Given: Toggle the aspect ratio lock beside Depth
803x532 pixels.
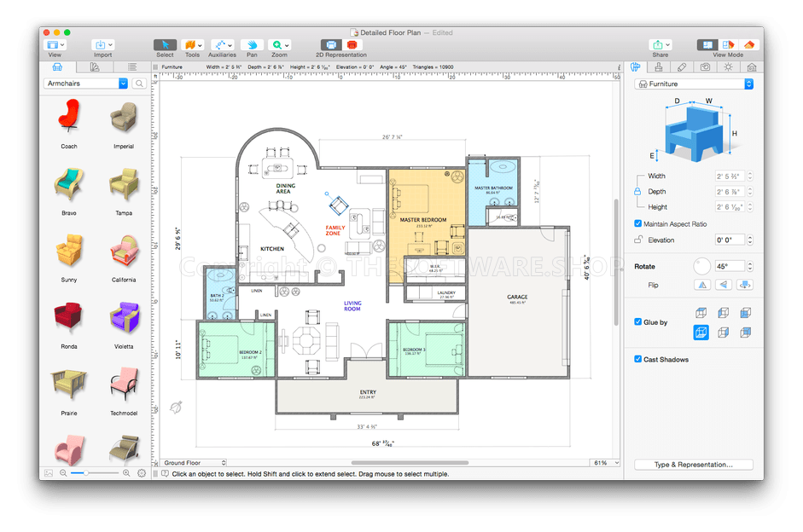Looking at the screenshot, I should 637,191.
